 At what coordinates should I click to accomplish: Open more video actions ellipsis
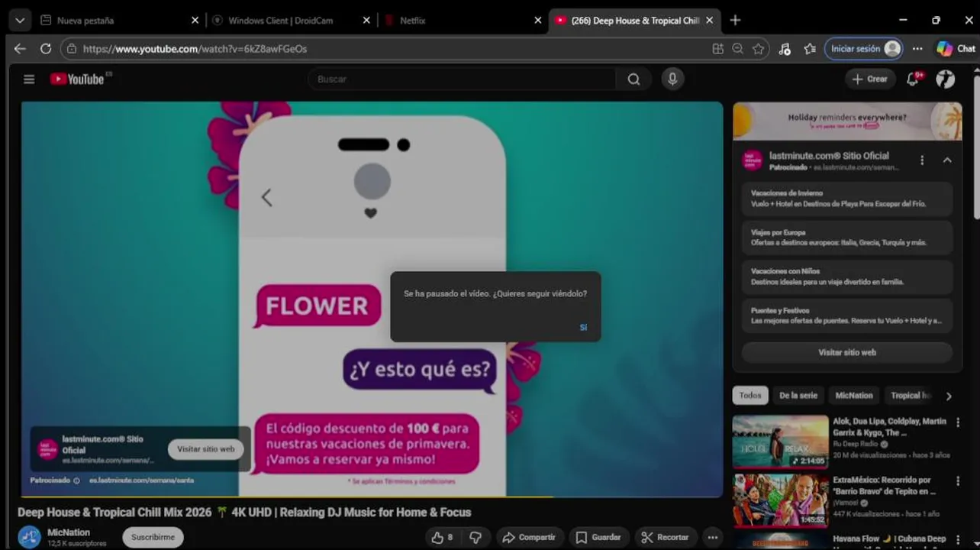pyautogui.click(x=712, y=537)
